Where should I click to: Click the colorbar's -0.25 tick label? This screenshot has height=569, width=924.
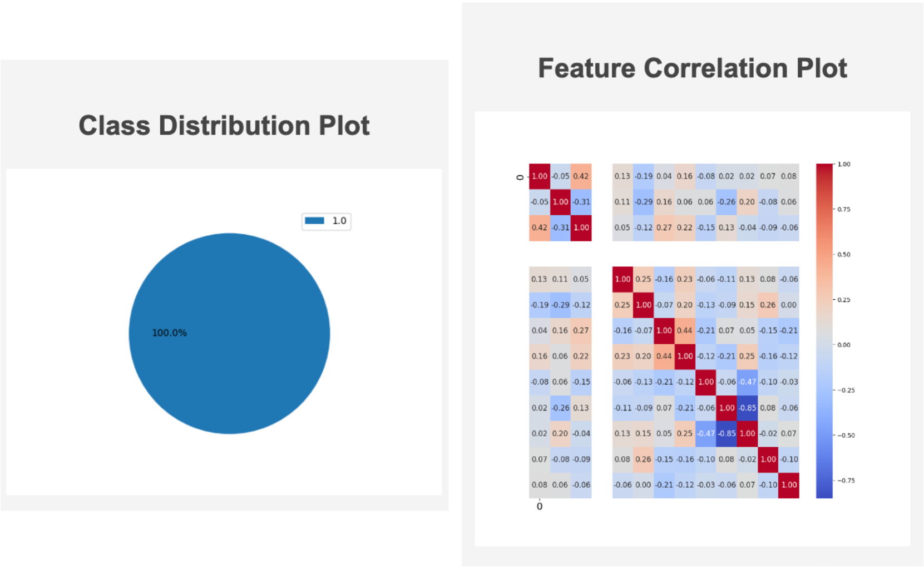point(846,390)
